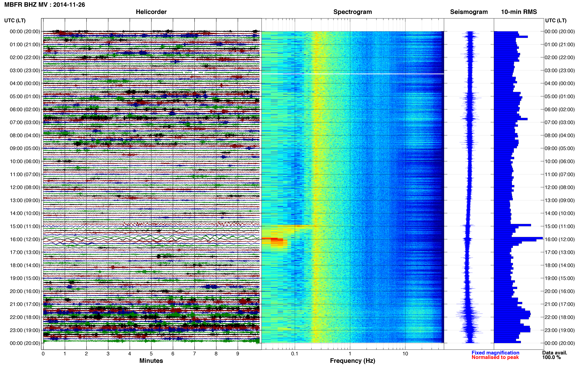Click the right 'UTC (LT)' axis label
The width and height of the screenshot is (588, 368).
(556, 20)
